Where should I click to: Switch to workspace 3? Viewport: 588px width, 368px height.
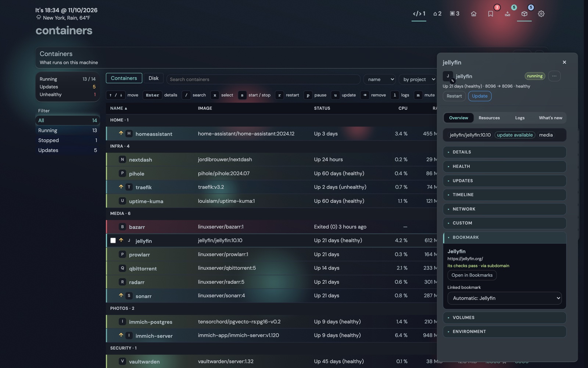455,14
